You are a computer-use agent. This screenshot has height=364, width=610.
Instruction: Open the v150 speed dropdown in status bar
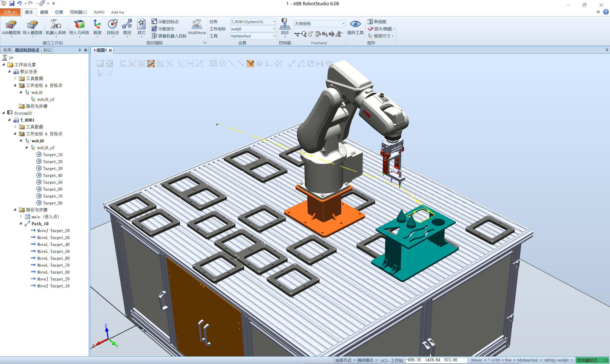pos(497,360)
